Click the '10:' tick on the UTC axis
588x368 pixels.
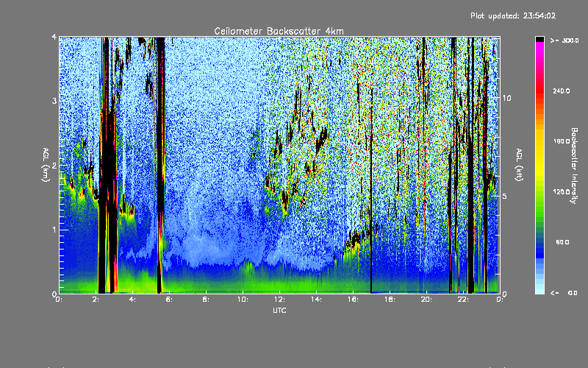click(243, 300)
